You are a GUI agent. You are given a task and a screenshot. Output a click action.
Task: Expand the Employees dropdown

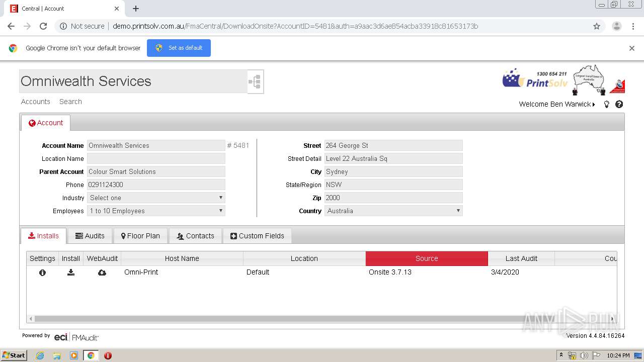click(x=156, y=211)
